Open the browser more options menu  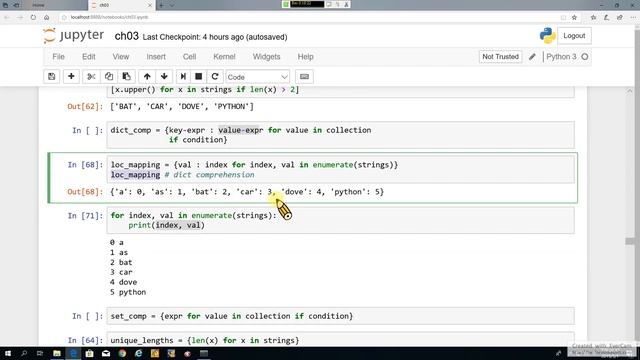(633, 17)
